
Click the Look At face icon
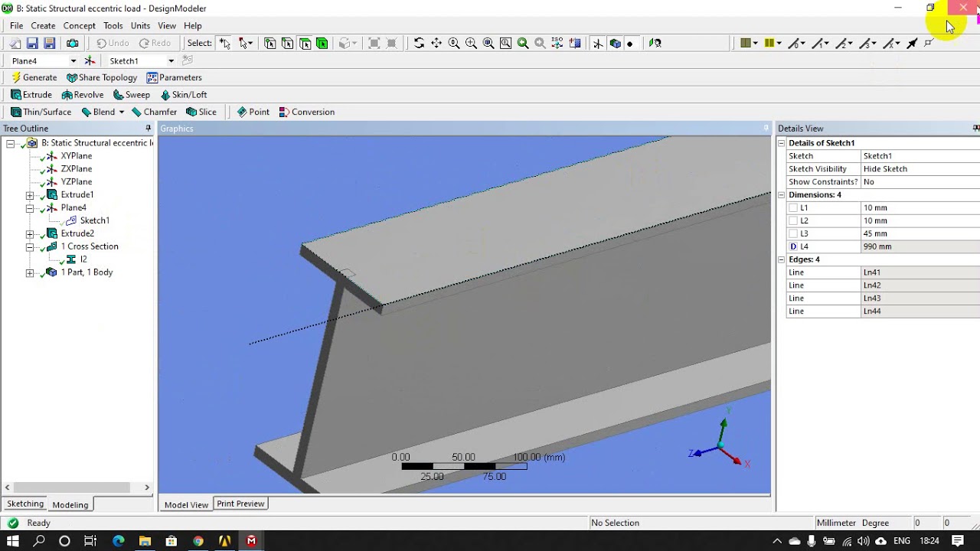tap(575, 44)
